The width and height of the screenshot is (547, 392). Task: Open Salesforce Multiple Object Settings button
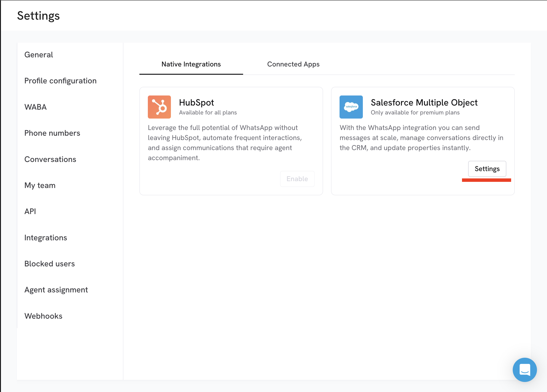487,169
